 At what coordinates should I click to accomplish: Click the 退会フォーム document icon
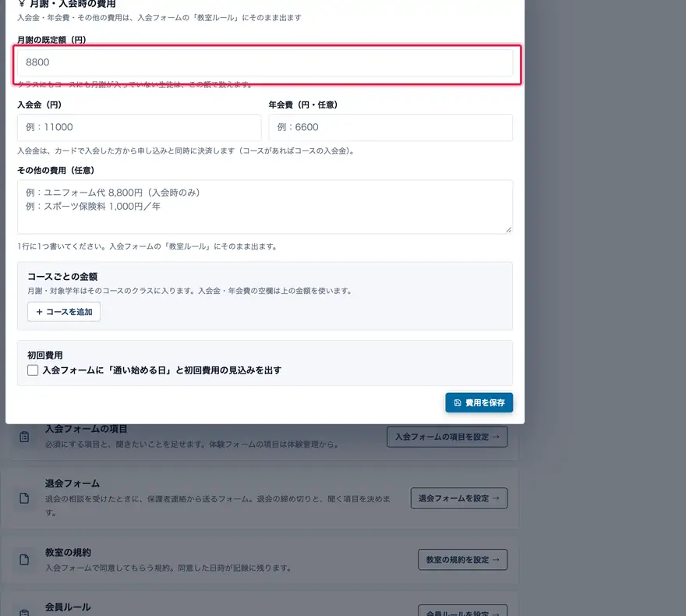(x=24, y=498)
